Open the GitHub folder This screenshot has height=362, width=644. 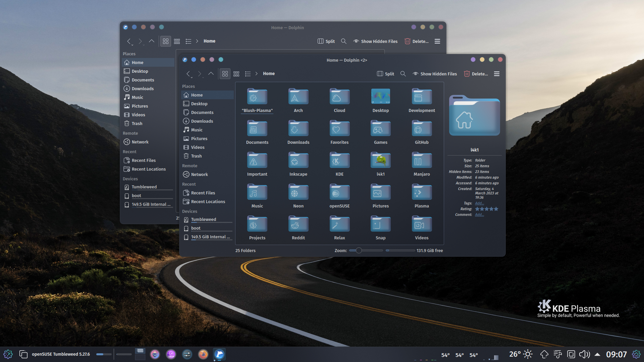click(422, 132)
